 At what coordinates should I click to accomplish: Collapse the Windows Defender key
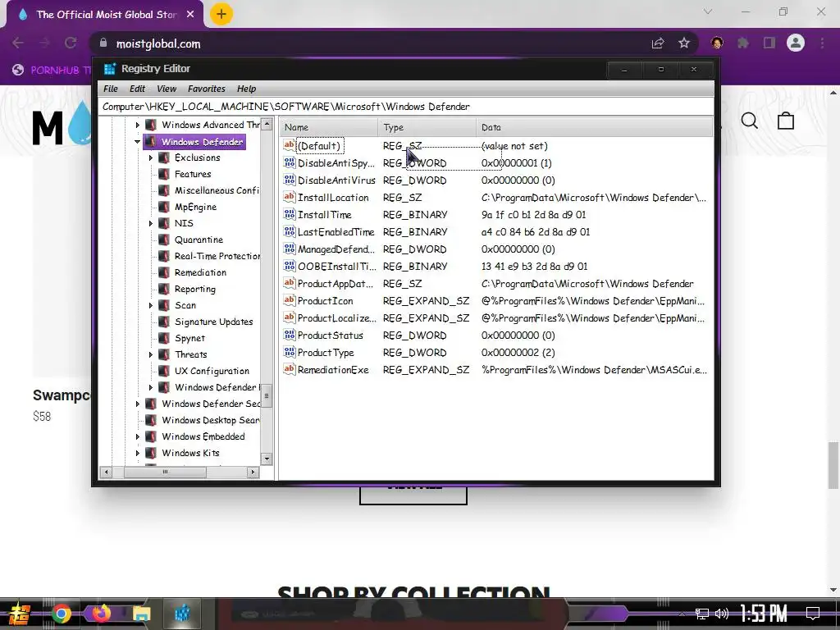[137, 142]
